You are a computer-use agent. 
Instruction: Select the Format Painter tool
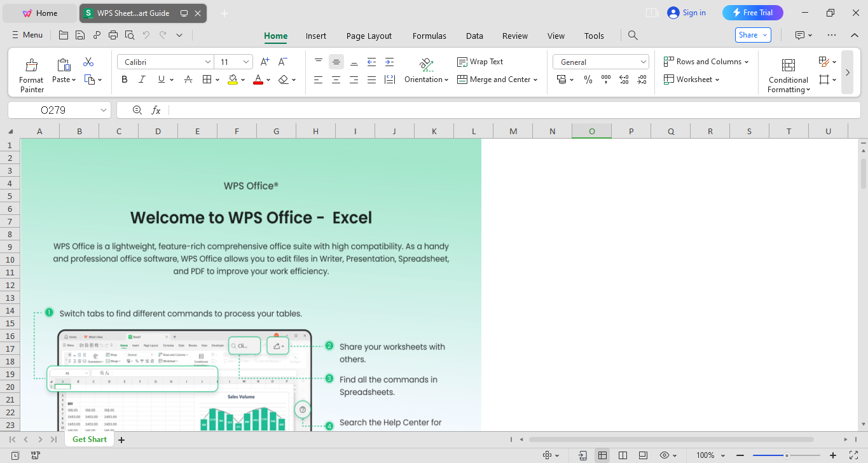point(31,72)
